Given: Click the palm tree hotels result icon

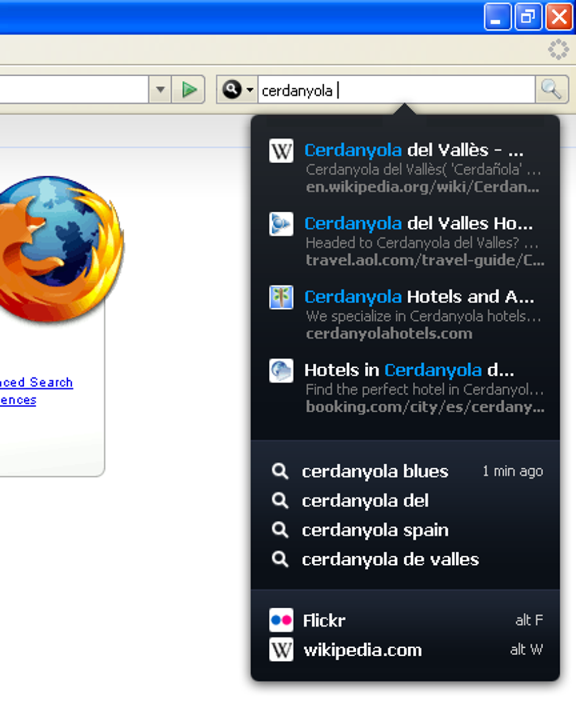Looking at the screenshot, I should (281, 298).
